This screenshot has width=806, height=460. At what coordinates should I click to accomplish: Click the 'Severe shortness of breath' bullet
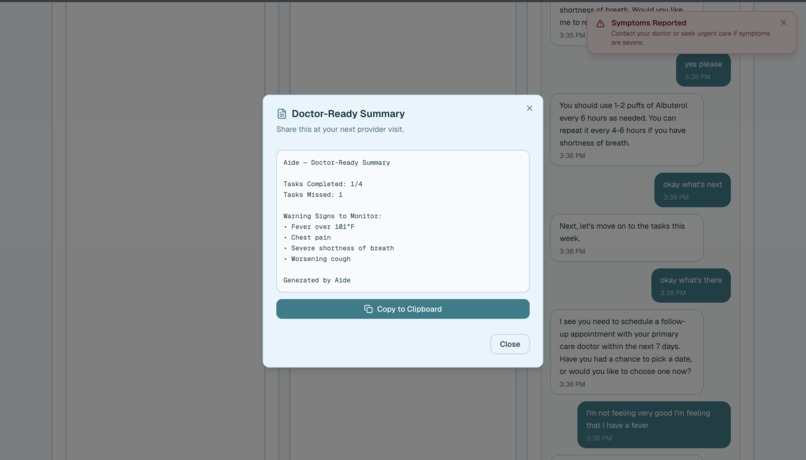(338, 248)
